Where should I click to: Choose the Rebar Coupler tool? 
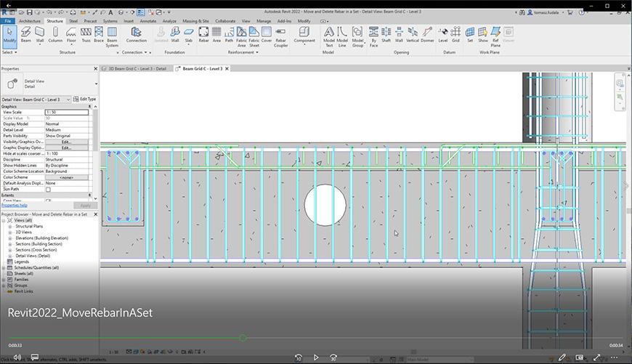point(280,37)
